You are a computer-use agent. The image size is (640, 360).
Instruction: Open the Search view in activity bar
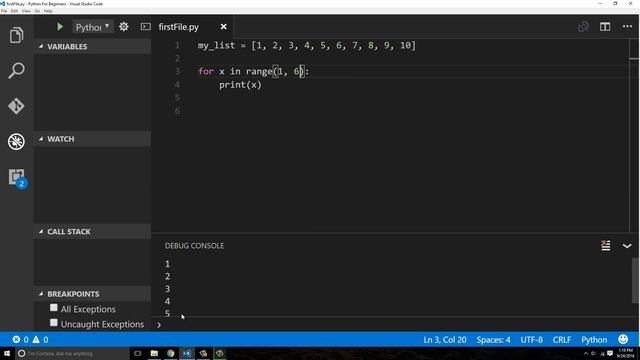[16, 71]
